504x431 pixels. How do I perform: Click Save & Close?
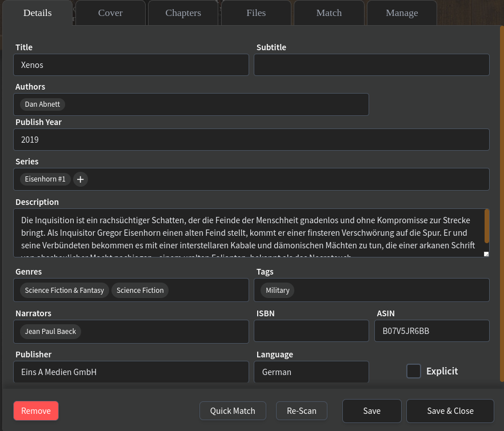point(450,410)
